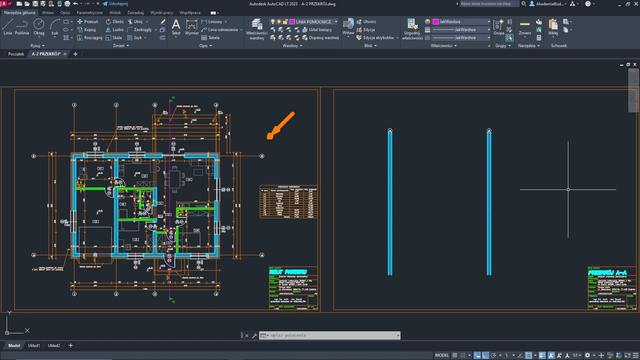Select the Polilinia tool
640x360 pixels.
22,27
